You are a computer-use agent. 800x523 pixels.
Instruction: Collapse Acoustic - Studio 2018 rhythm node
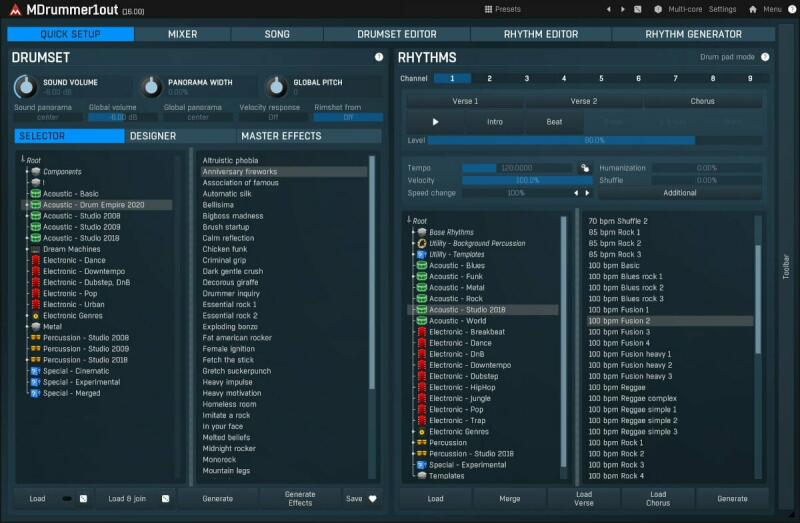click(x=413, y=310)
